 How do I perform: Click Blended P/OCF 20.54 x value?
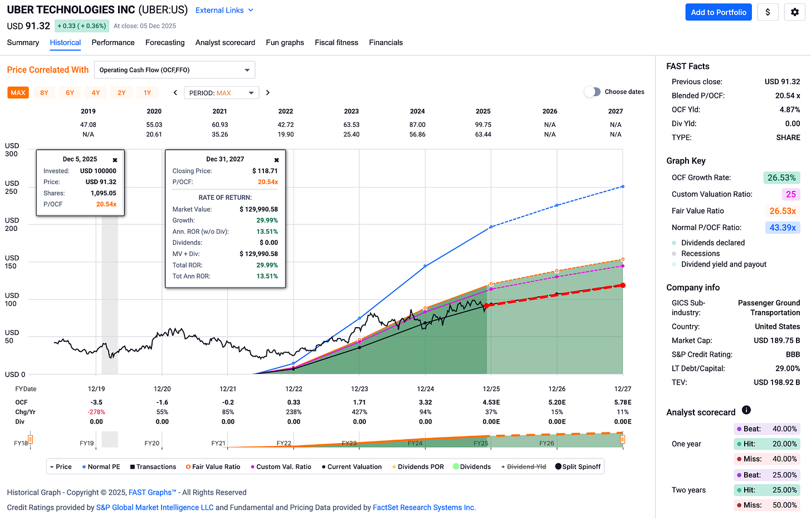coord(788,96)
